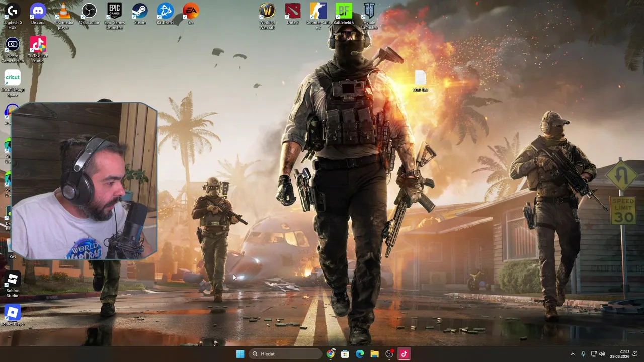Click the Roblox Player desktop icon
The height and width of the screenshot is (362, 644).
tap(13, 315)
